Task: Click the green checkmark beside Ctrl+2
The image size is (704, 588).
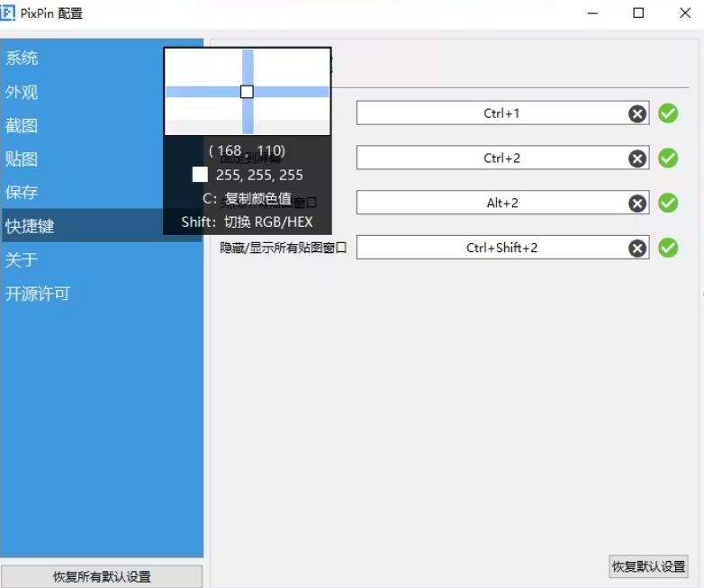Action: tap(668, 158)
